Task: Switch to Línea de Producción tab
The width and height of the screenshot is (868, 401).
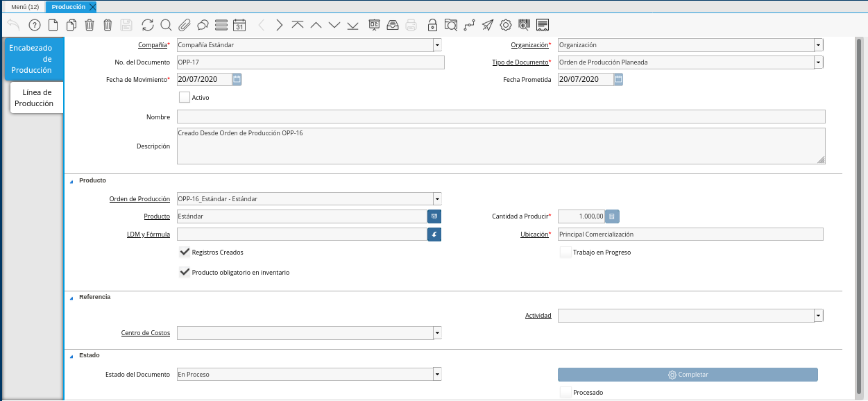Action: (x=37, y=98)
